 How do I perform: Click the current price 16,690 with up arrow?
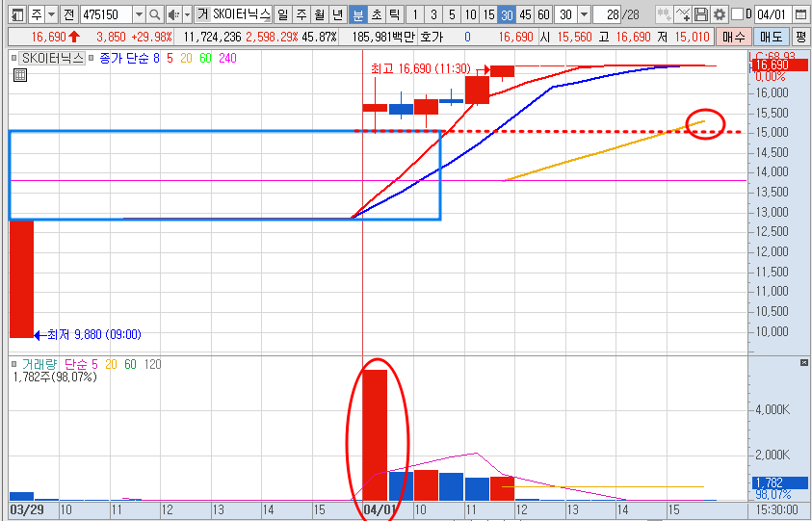[x=56, y=37]
